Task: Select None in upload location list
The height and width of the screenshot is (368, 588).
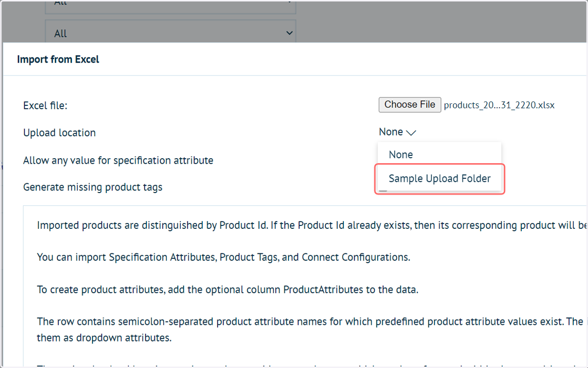Action: 440,154
